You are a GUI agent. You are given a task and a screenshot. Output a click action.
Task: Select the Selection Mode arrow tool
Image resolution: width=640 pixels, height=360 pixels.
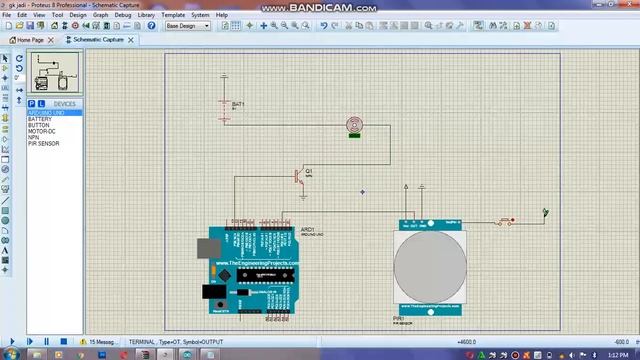click(5, 58)
